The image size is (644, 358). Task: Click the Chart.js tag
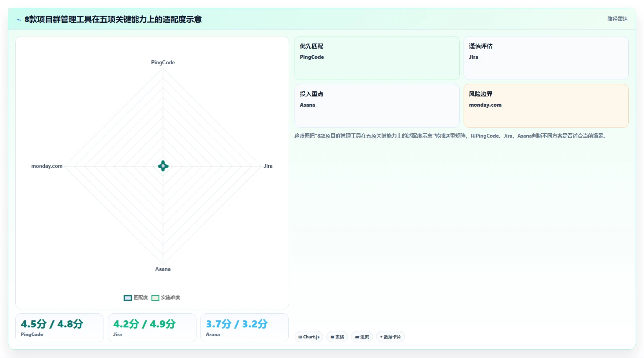pyautogui.click(x=309, y=337)
